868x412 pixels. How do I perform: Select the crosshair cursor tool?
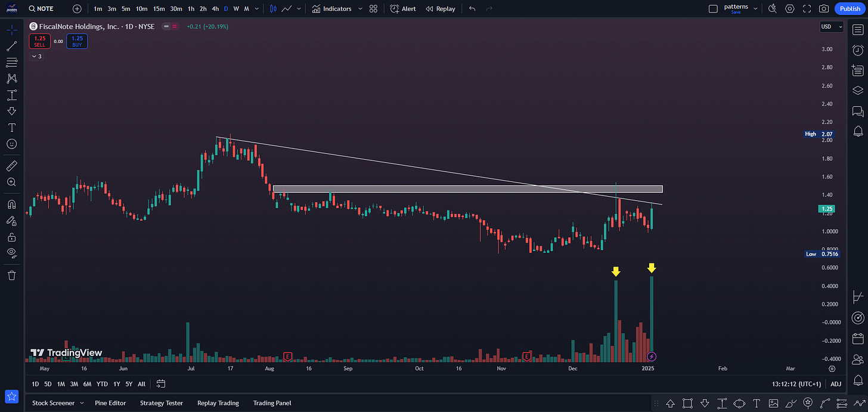point(11,30)
